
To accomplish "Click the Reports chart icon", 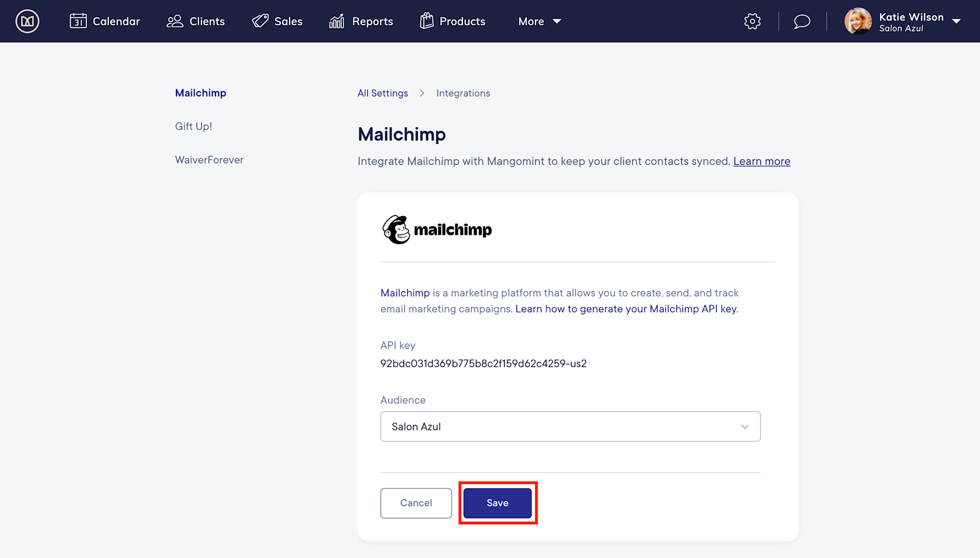I will point(337,21).
